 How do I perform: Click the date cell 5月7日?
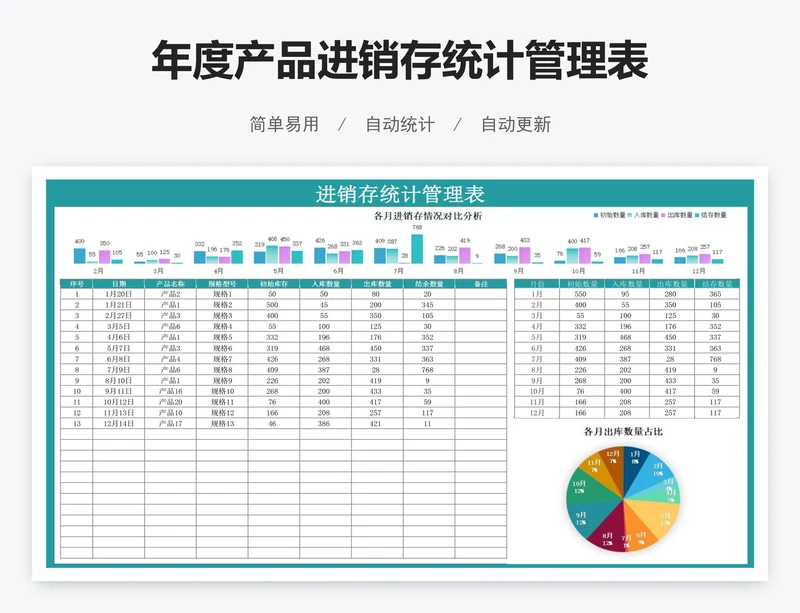(118, 348)
